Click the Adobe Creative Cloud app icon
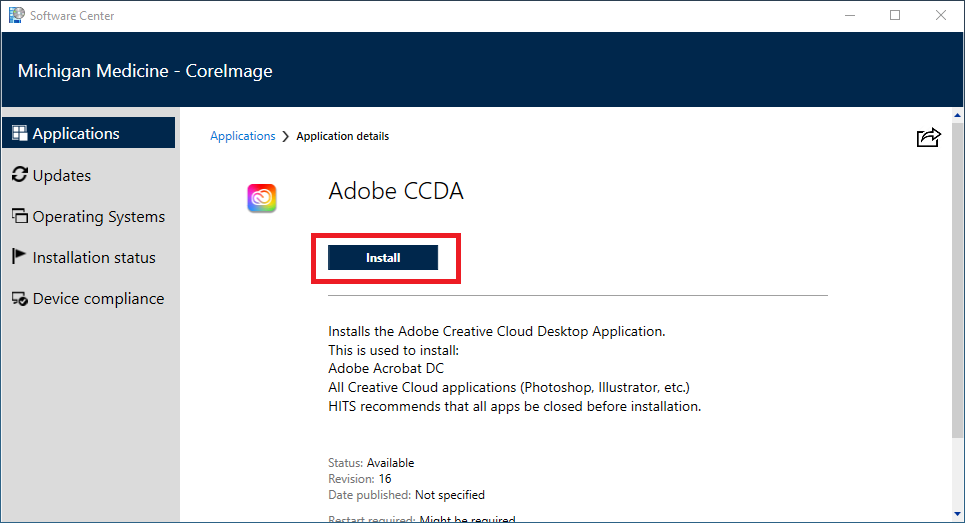This screenshot has height=523, width=965. (x=262, y=199)
